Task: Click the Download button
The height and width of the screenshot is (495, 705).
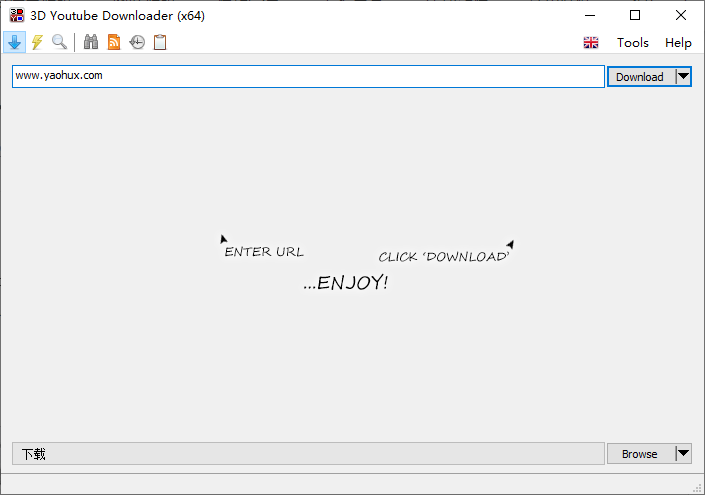Action: coord(641,77)
